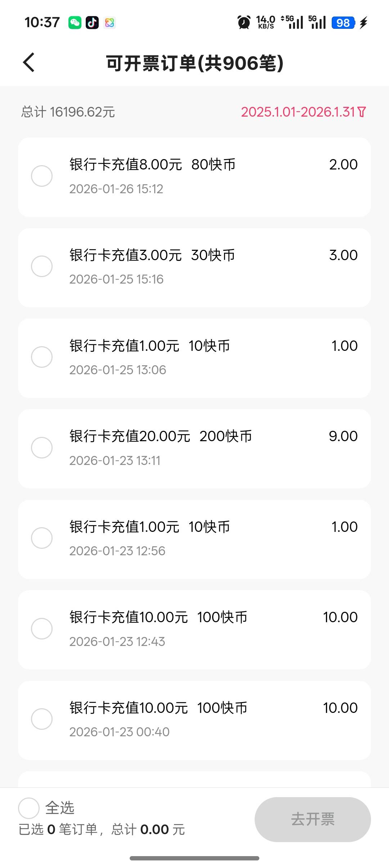Expand date range 2025.1.01-2026.1.31 selector

point(298,112)
